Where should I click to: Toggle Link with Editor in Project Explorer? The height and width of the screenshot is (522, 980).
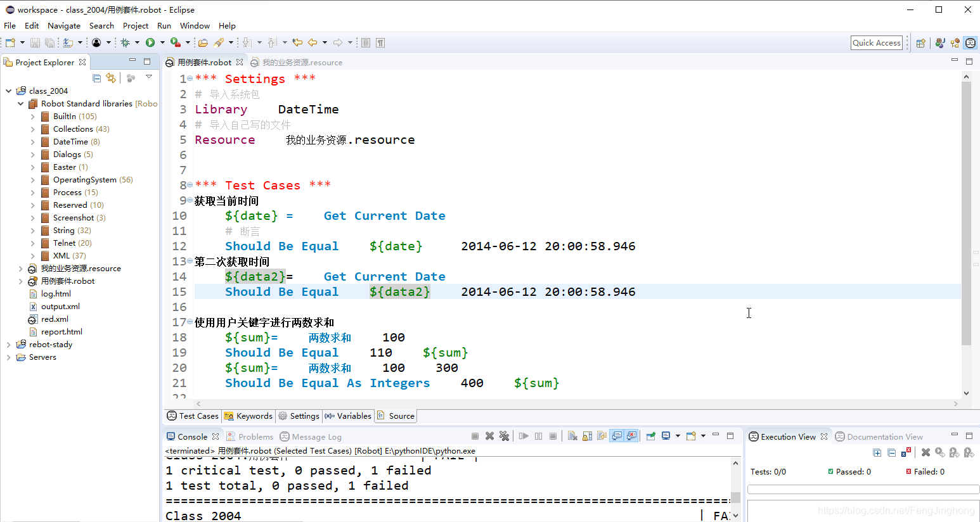[x=111, y=78]
